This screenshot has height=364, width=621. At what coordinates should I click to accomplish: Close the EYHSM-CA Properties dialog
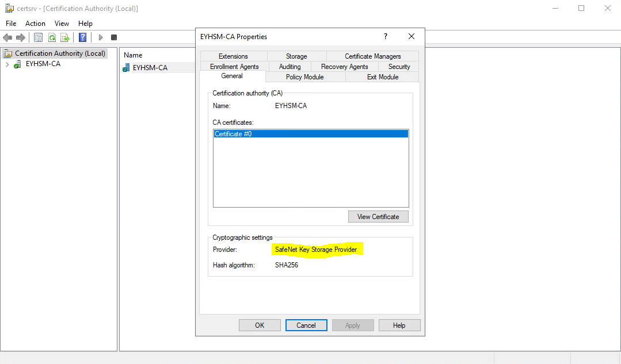coord(412,36)
